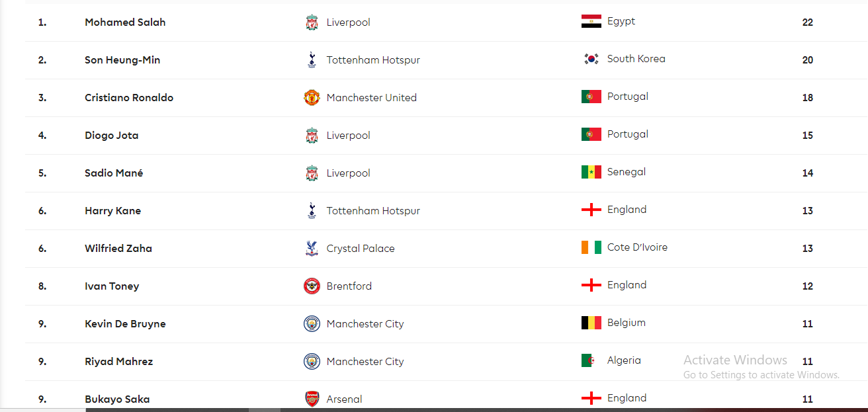Click the Senegal flag icon
The width and height of the screenshot is (868, 412).
click(591, 172)
